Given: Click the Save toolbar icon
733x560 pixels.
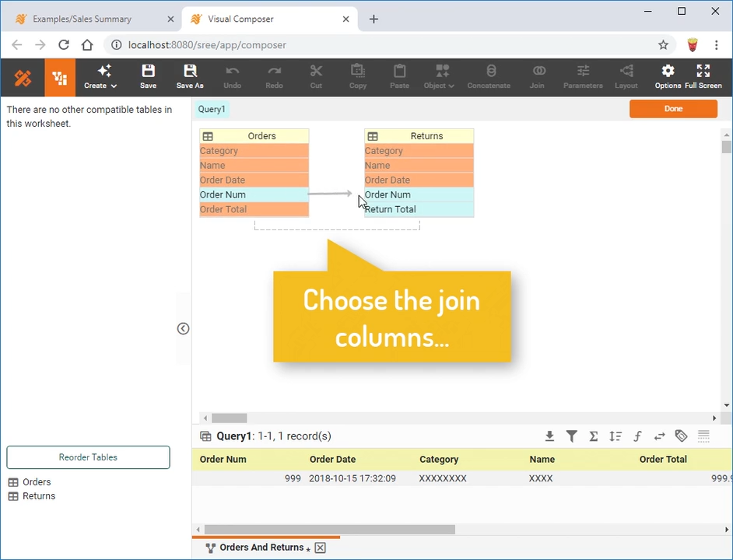Looking at the screenshot, I should click(148, 76).
